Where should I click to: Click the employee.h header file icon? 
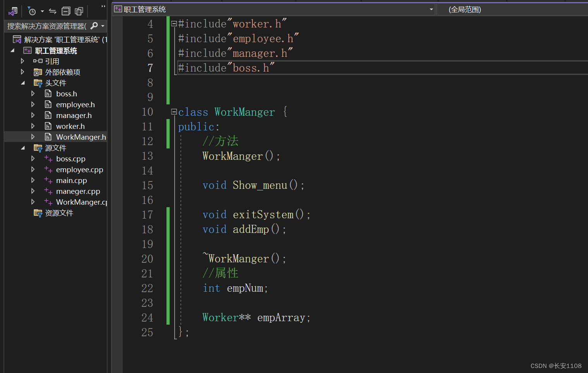(48, 104)
